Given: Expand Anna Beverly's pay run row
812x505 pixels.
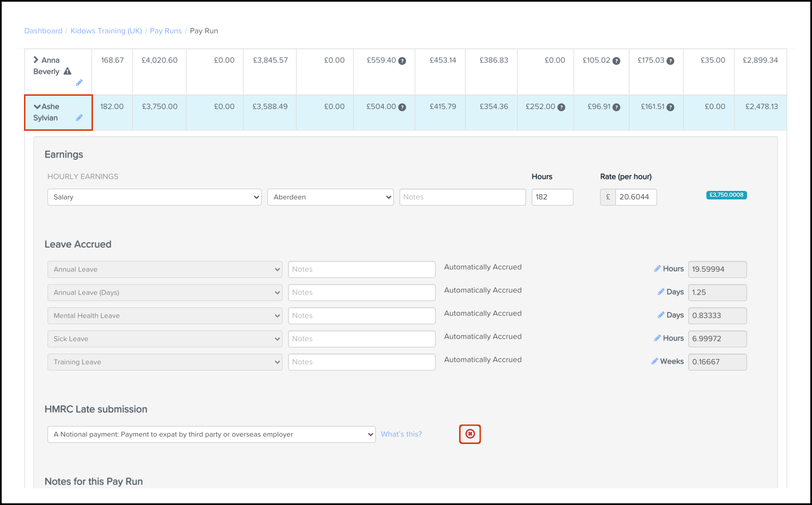Looking at the screenshot, I should click(36, 60).
